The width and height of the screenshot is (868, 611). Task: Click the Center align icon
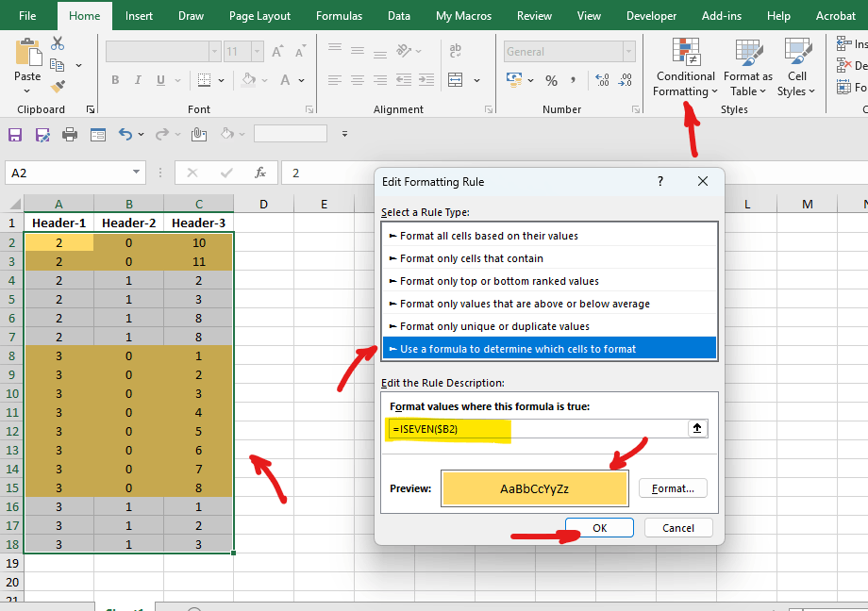pyautogui.click(x=357, y=80)
